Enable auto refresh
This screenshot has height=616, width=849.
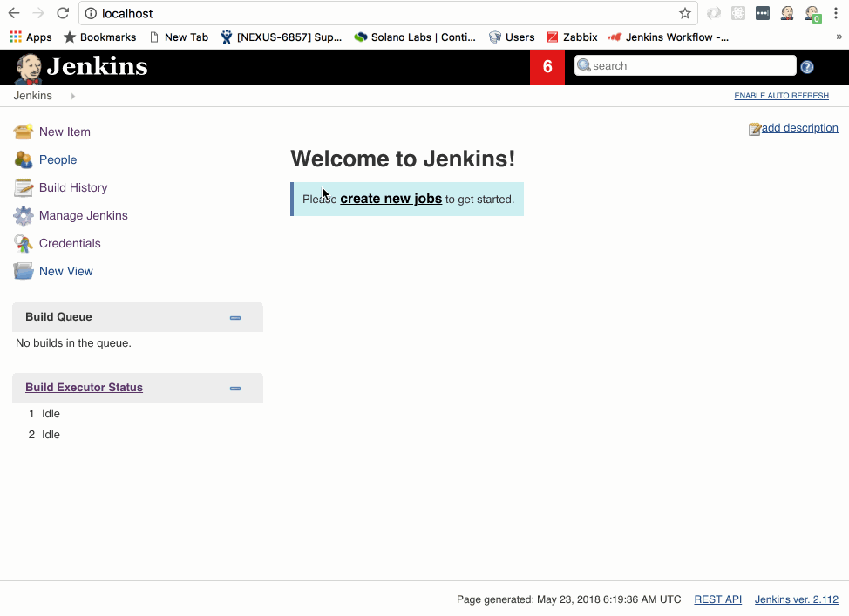point(781,96)
